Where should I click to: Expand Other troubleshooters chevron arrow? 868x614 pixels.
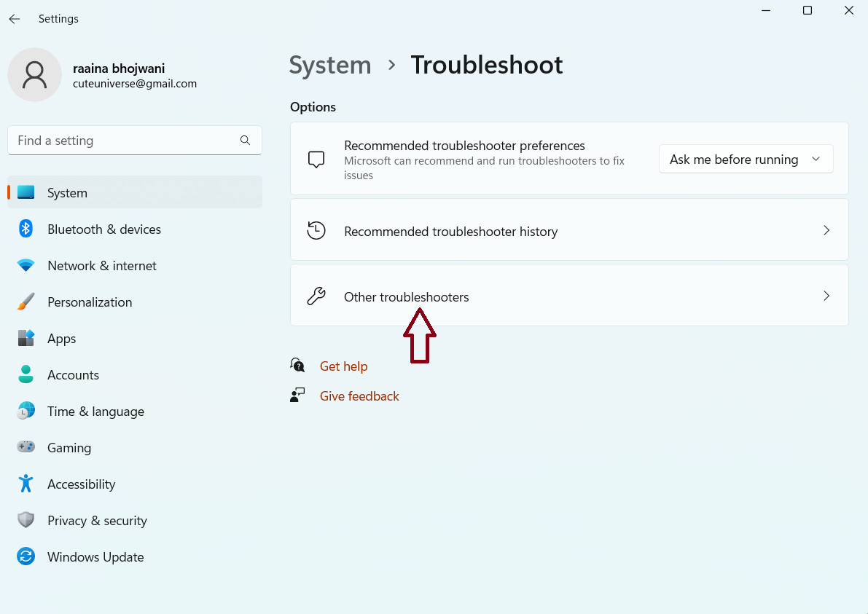(x=826, y=296)
